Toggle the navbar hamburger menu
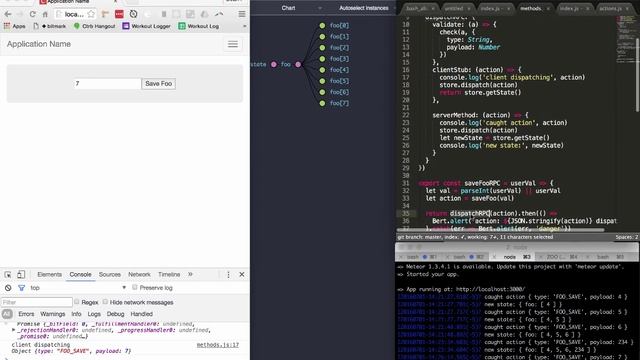The image size is (640, 360). 233,44
